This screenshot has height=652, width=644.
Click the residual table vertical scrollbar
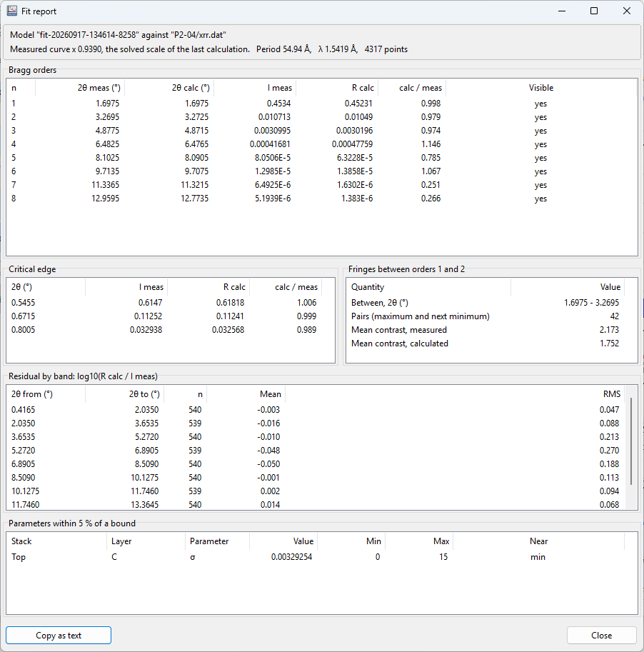point(631,441)
